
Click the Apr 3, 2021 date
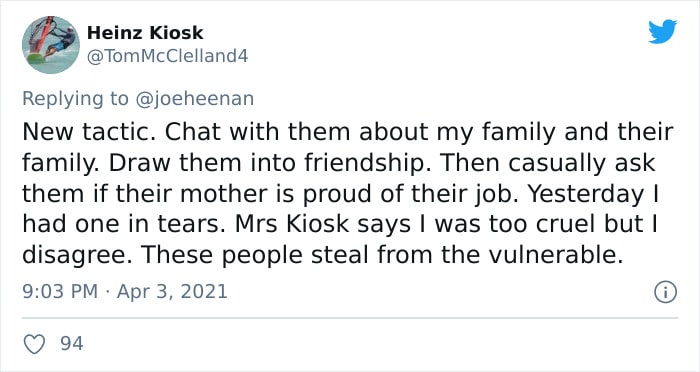click(172, 292)
